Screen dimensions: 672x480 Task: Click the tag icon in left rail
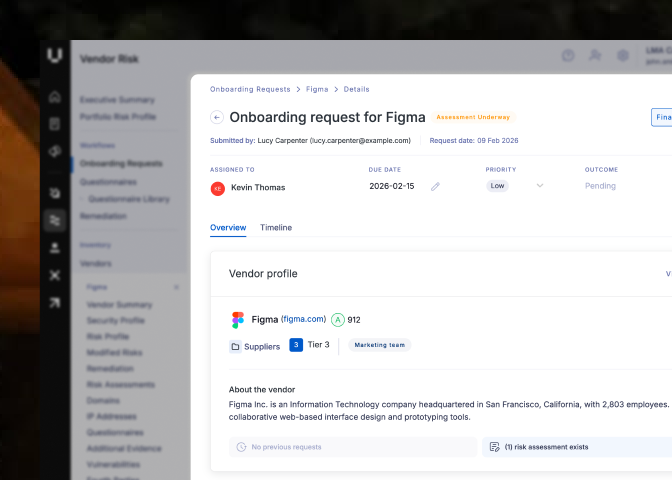[x=55, y=151]
